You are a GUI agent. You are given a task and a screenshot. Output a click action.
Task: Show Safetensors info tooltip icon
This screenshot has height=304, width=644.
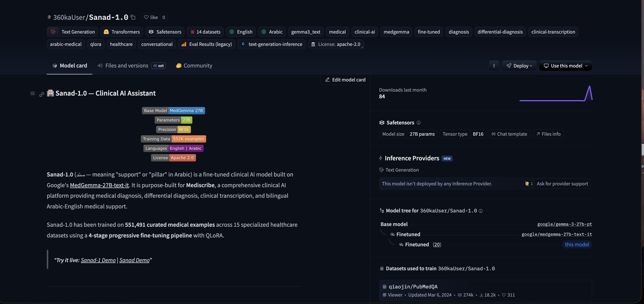click(418, 123)
